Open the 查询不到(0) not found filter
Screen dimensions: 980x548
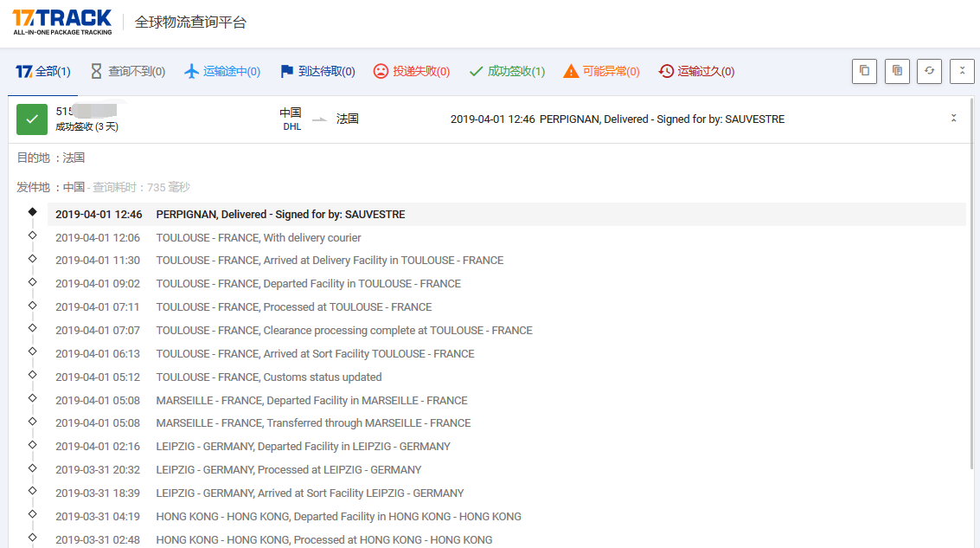pos(127,72)
